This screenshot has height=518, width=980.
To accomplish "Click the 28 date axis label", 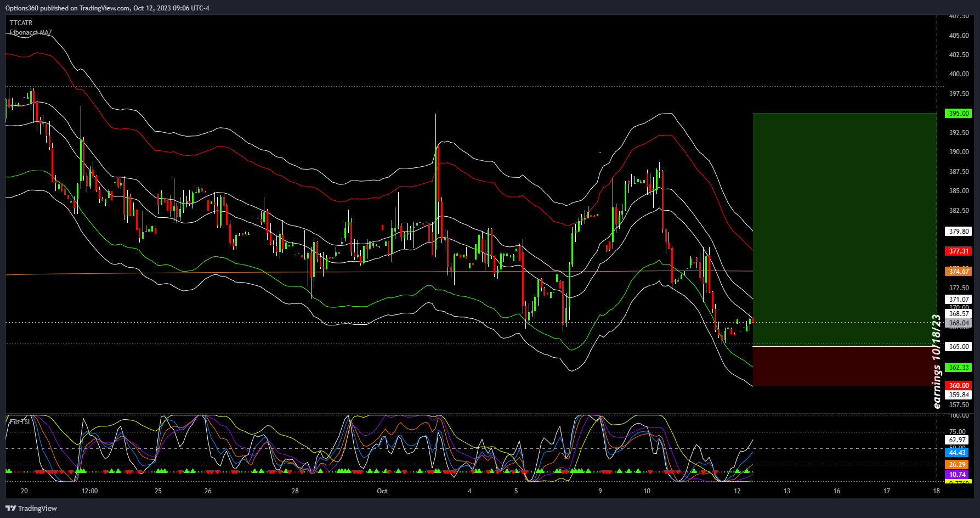I will (x=295, y=491).
